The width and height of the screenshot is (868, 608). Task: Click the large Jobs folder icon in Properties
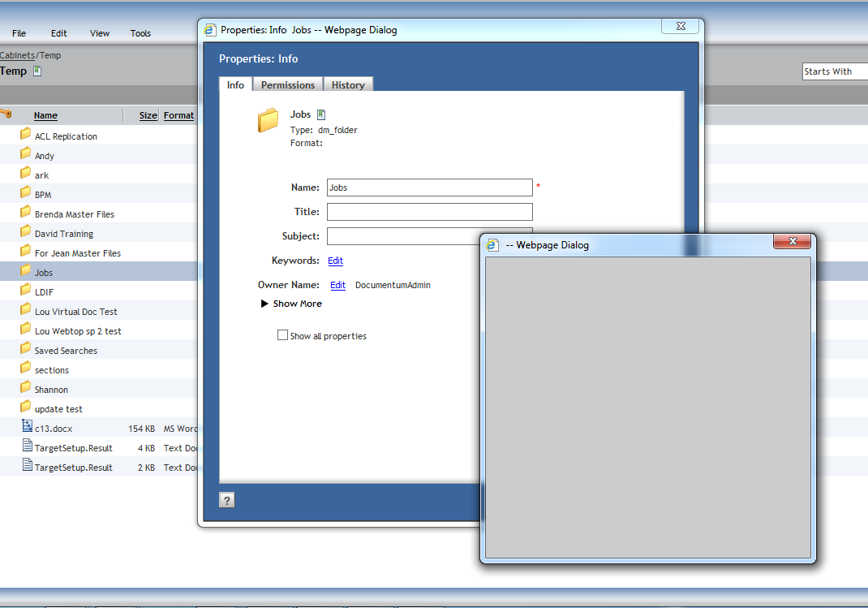tap(268, 120)
